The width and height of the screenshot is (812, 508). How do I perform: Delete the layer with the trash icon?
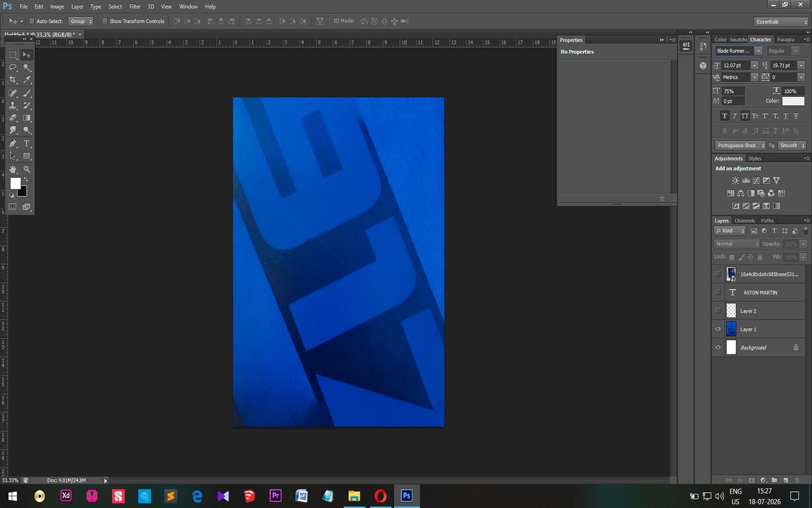pos(796,480)
